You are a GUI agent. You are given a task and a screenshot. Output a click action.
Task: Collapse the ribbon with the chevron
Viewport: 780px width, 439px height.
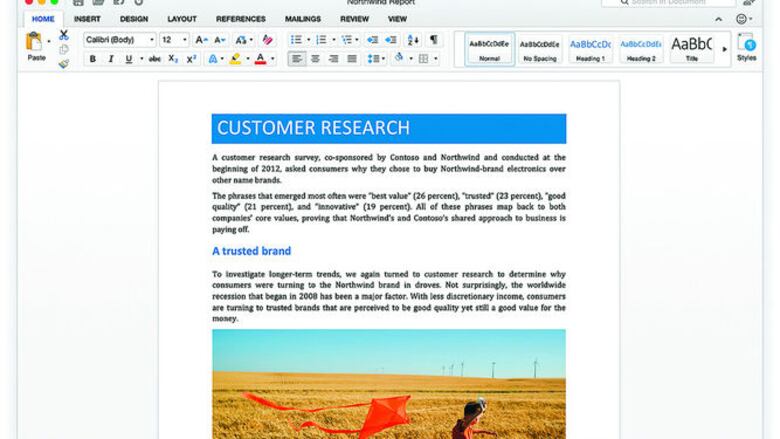click(719, 19)
